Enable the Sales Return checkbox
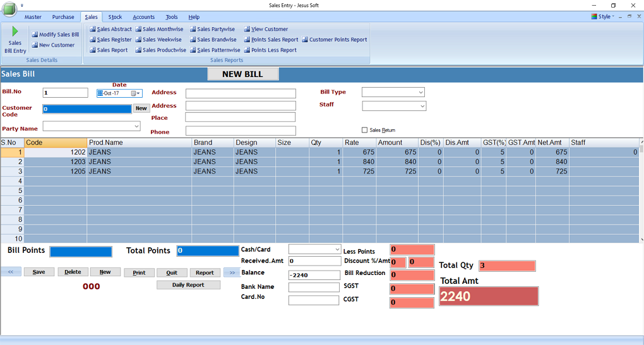Viewport: 644px width, 345px height. (365, 130)
